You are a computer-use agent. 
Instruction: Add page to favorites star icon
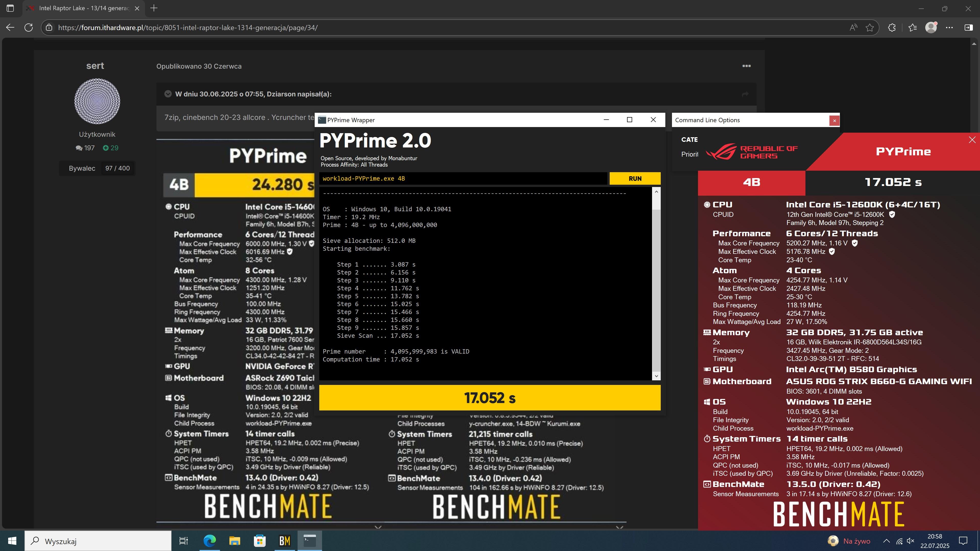point(870,27)
